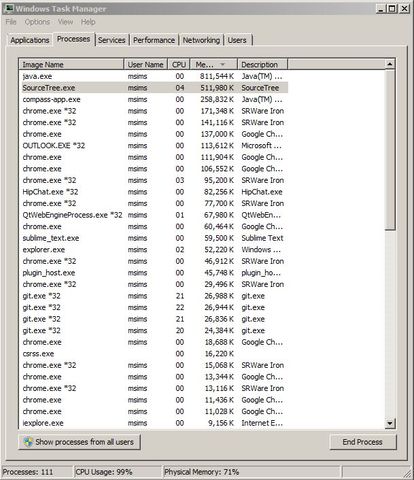Select the SourceTree.exe process row
This screenshot has width=414, height=480.
click(x=153, y=88)
